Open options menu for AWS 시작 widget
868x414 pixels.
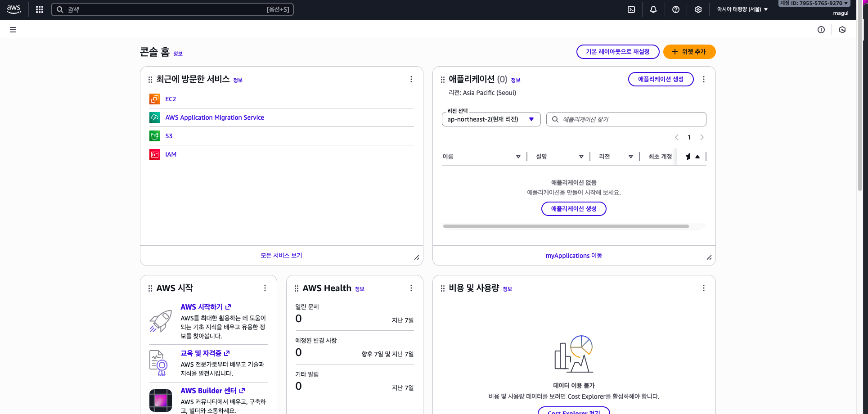tap(265, 288)
